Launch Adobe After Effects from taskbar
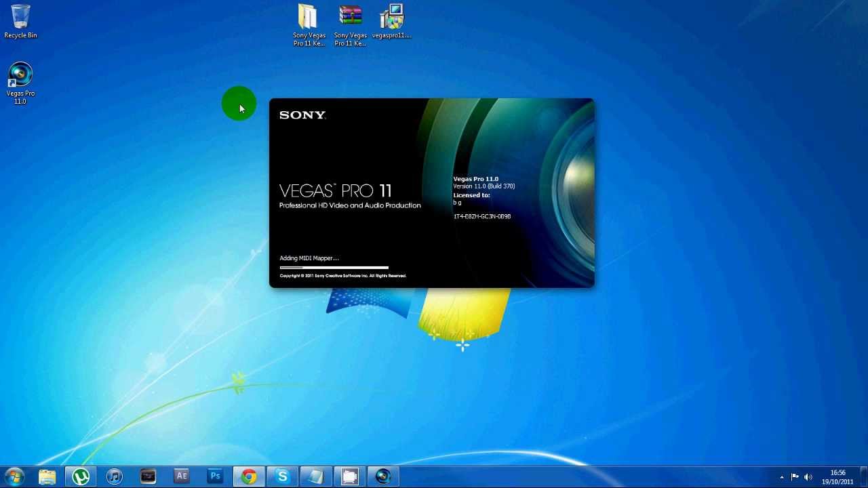The image size is (868, 488). pos(182,476)
